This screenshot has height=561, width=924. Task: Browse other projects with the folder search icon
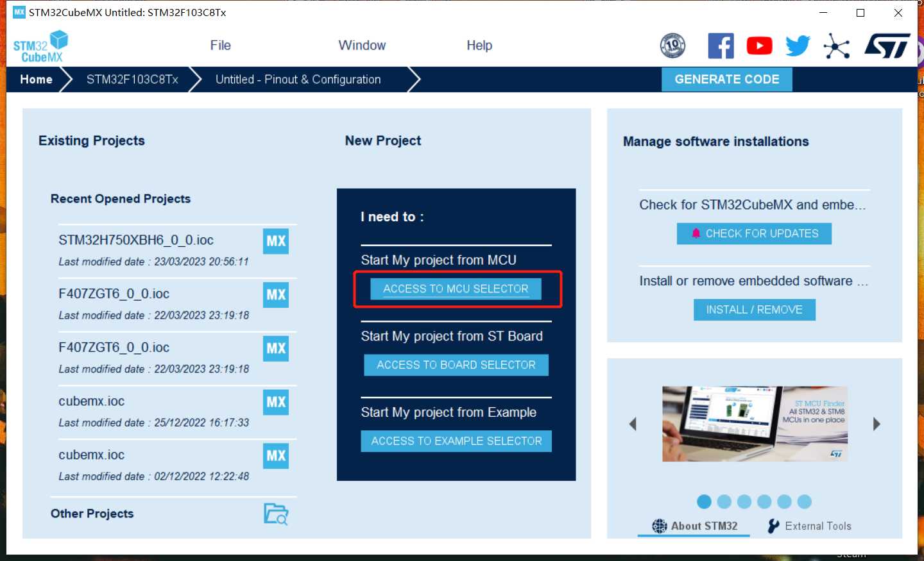(276, 514)
